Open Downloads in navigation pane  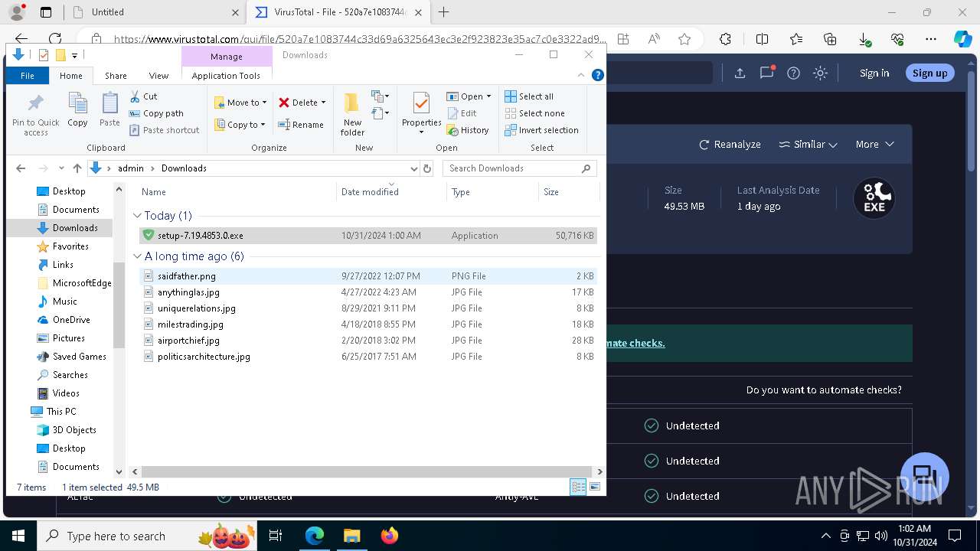point(74,228)
